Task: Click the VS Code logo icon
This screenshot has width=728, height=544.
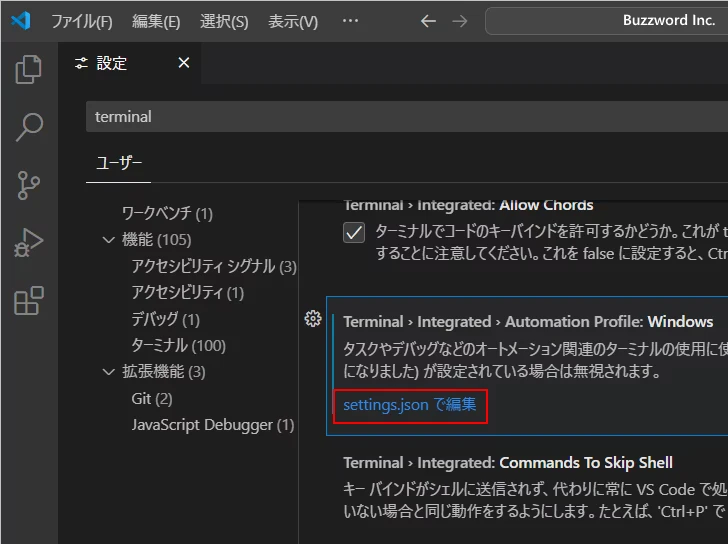Action: point(21,21)
